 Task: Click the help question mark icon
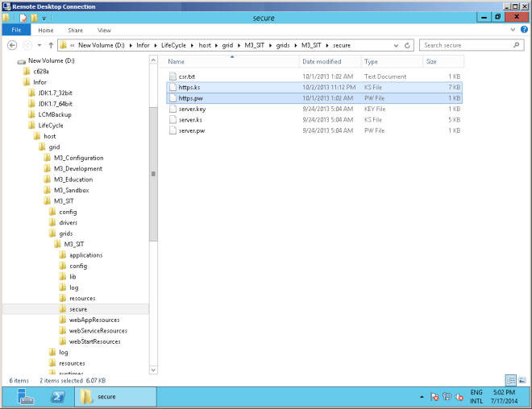point(523,30)
